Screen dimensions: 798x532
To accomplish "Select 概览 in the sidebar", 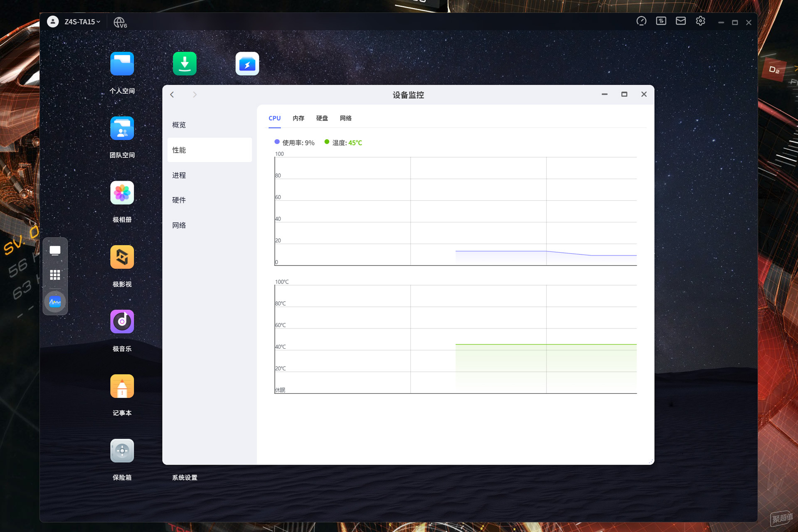I will coord(209,125).
